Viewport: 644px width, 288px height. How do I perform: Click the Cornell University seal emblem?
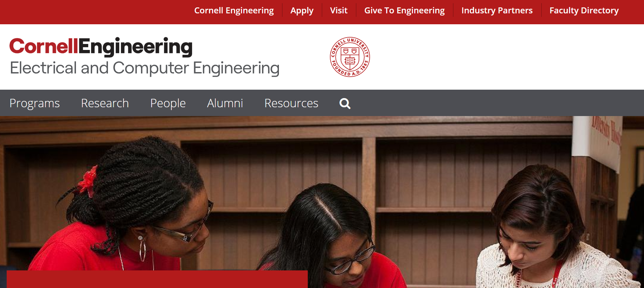[x=350, y=57]
